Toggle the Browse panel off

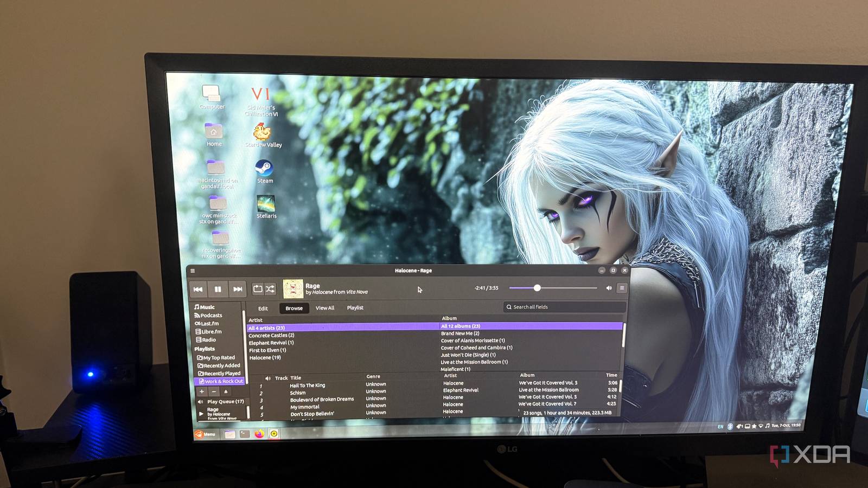pos(294,308)
